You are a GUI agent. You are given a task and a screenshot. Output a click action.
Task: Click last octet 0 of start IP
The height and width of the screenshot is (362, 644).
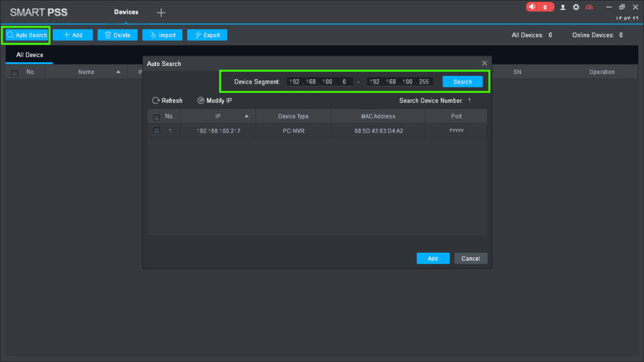[344, 82]
